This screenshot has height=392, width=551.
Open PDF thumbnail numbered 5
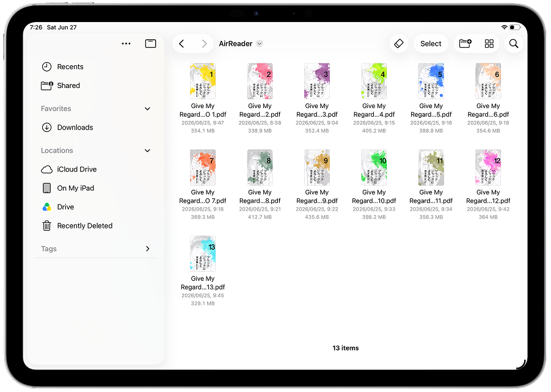pyautogui.click(x=431, y=81)
